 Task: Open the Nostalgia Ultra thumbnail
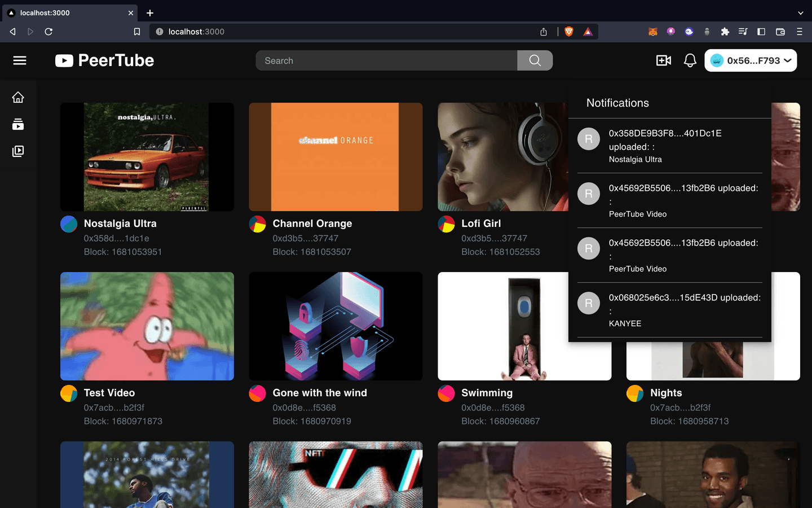point(147,157)
